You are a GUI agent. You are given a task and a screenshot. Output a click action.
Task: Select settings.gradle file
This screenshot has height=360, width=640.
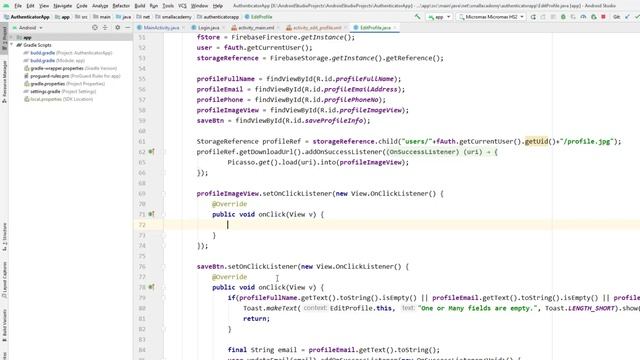60,92
